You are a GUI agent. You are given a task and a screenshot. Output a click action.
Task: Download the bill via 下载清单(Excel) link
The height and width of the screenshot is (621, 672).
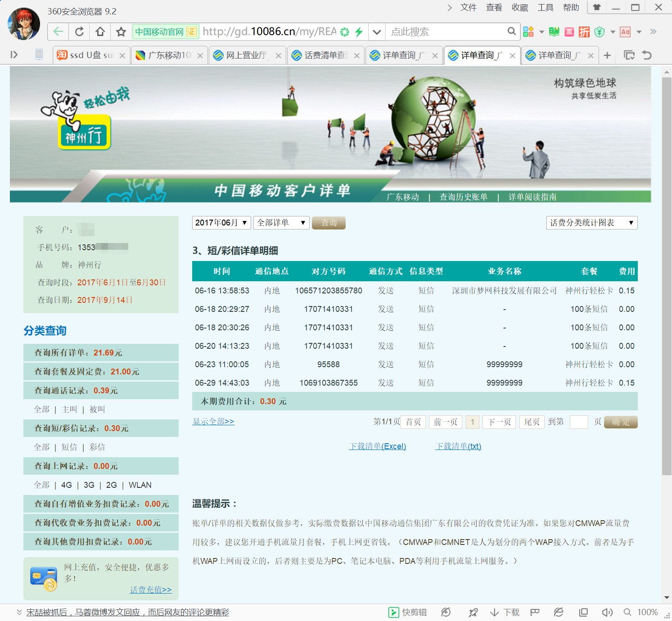coord(378,446)
